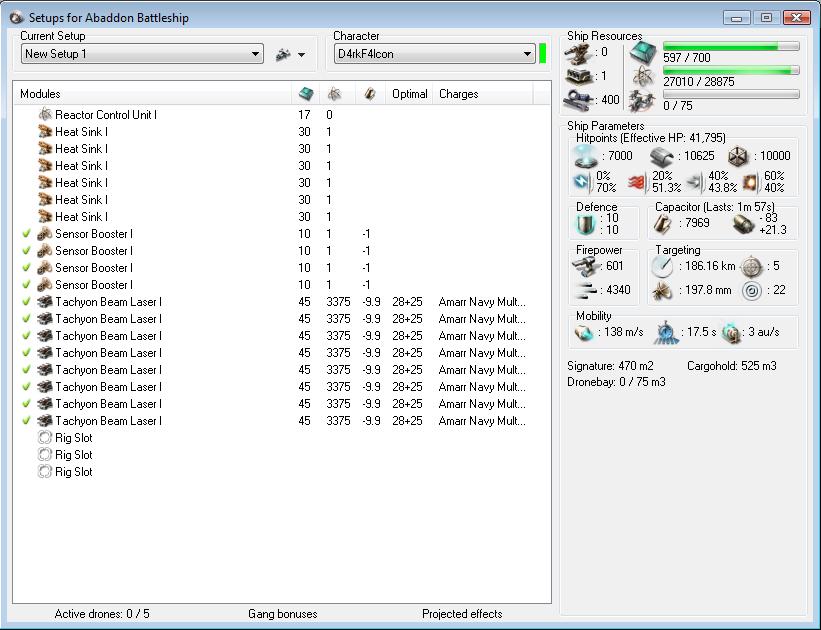
Task: Click the powergrid column header icon
Action: coord(334,94)
